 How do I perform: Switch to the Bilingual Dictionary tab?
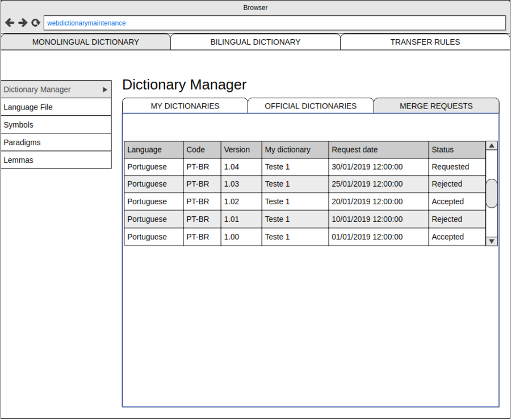point(256,42)
